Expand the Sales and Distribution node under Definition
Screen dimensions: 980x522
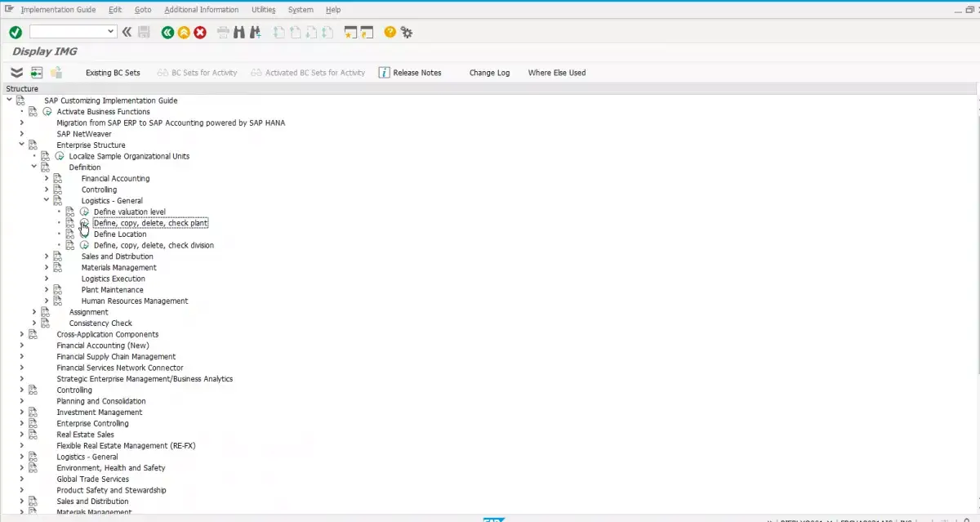47,257
